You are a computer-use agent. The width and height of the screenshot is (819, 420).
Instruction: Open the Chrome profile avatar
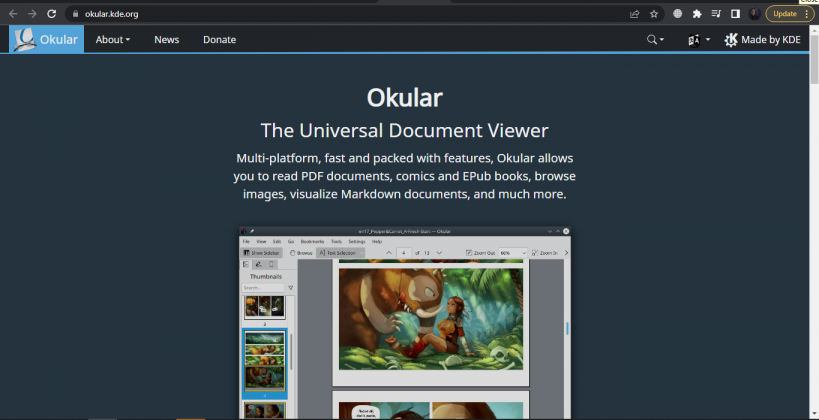[754, 14]
